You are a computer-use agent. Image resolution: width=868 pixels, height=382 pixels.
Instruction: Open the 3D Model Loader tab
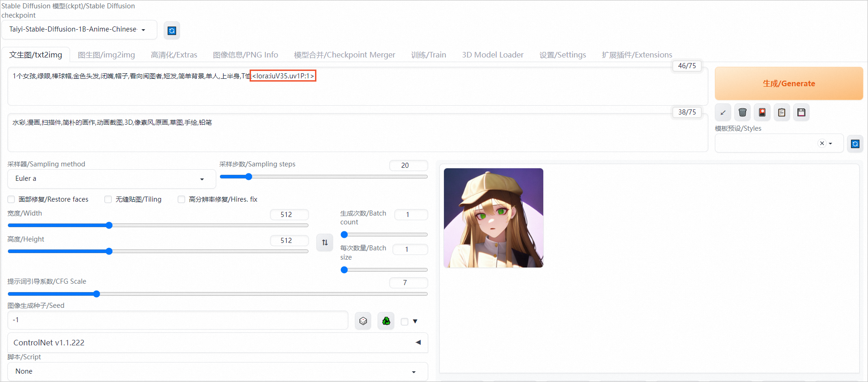[x=493, y=55]
